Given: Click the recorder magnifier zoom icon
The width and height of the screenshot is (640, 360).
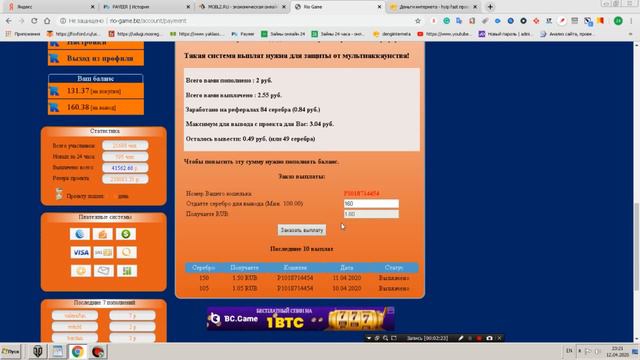Looking at the screenshot, I should coord(385,338).
